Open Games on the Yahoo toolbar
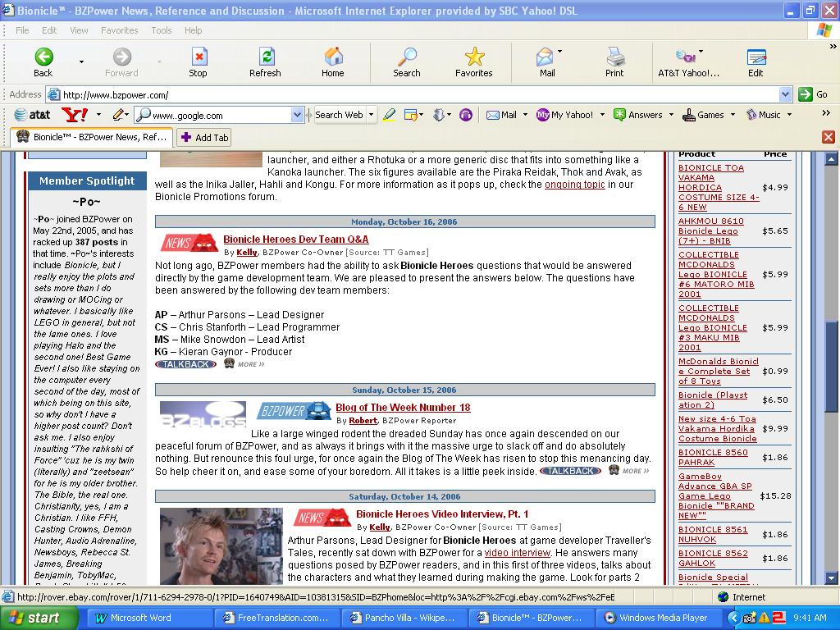 coord(703,115)
